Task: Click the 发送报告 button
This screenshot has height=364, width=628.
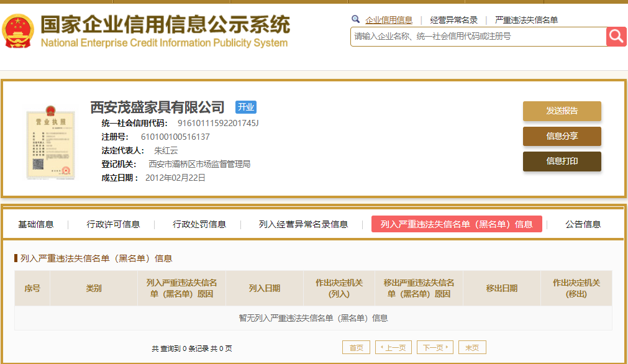Action: [x=562, y=111]
